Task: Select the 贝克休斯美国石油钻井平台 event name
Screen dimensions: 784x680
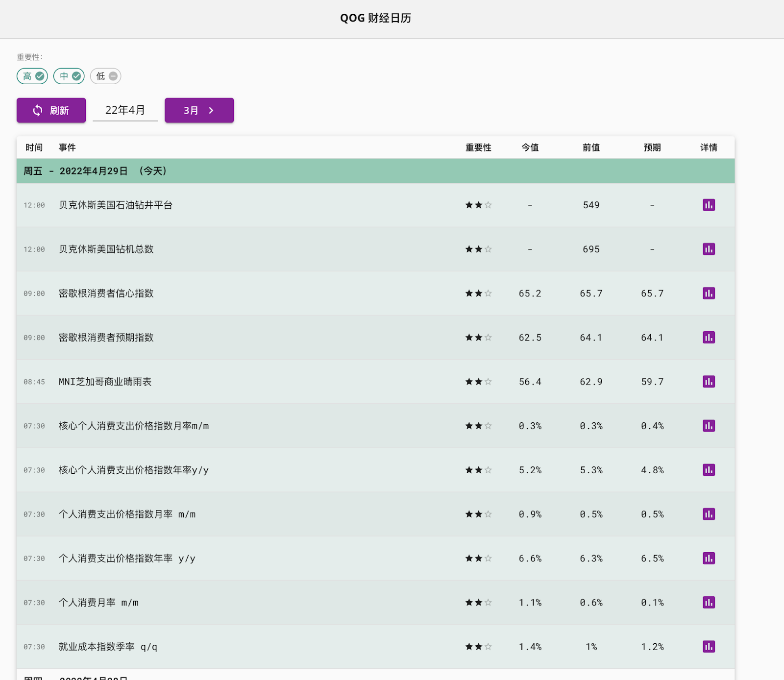Action: 116,205
